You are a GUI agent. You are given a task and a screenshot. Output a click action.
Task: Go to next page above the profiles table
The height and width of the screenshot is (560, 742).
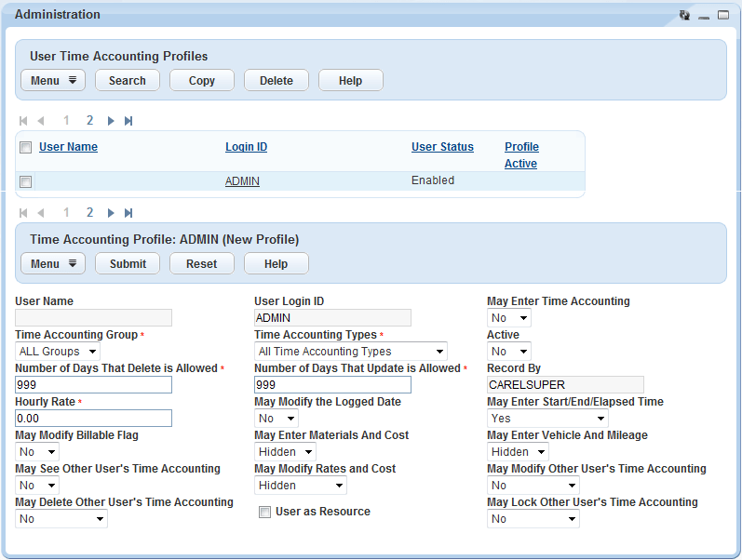(x=111, y=121)
